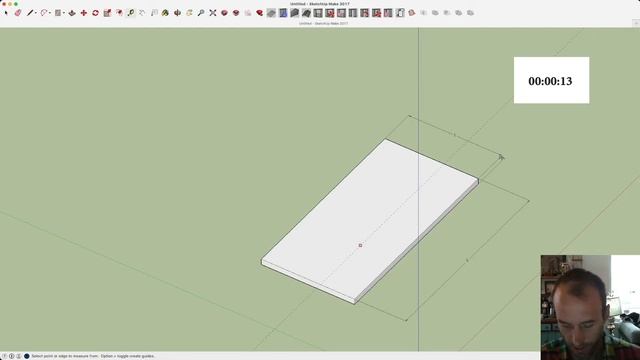
Task: Select the Rotate tool
Action: 96,13
